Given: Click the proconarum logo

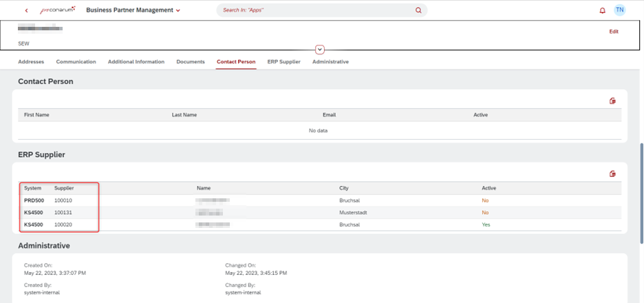Looking at the screenshot, I should tap(58, 10).
